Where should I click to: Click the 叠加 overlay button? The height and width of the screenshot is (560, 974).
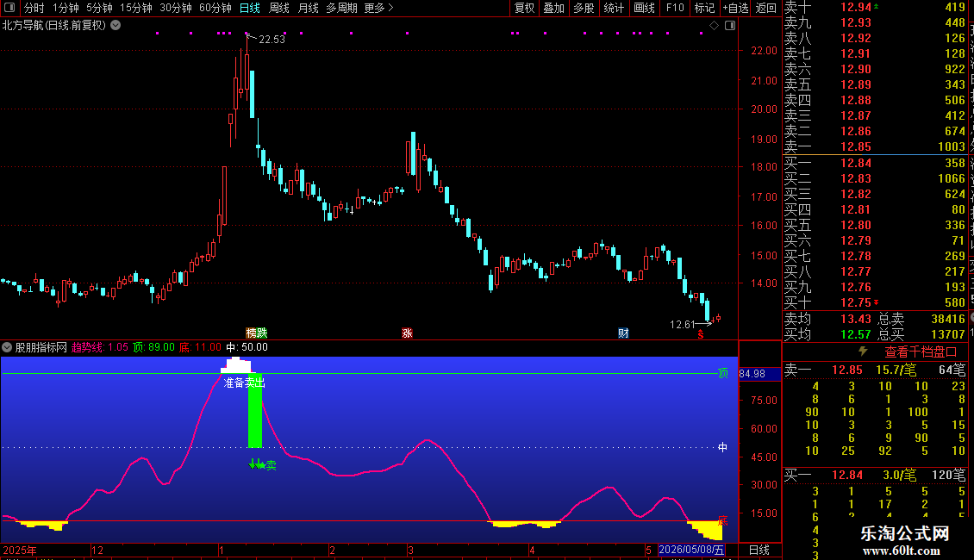pos(554,8)
